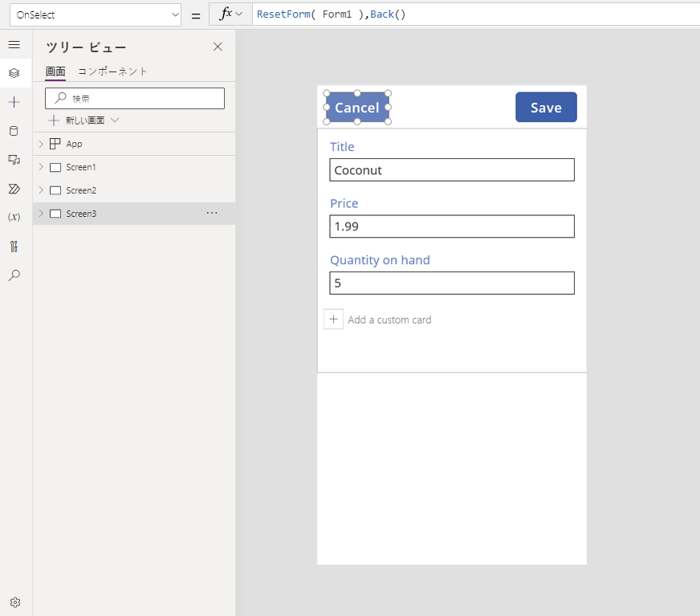
Task: Select Screen3 in the tree view
Action: pyautogui.click(x=134, y=214)
